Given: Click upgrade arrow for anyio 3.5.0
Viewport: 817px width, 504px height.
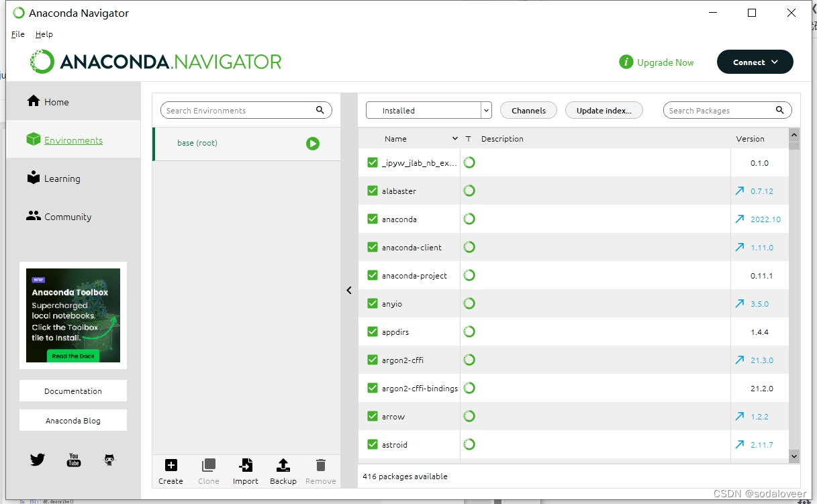Looking at the screenshot, I should coord(739,304).
